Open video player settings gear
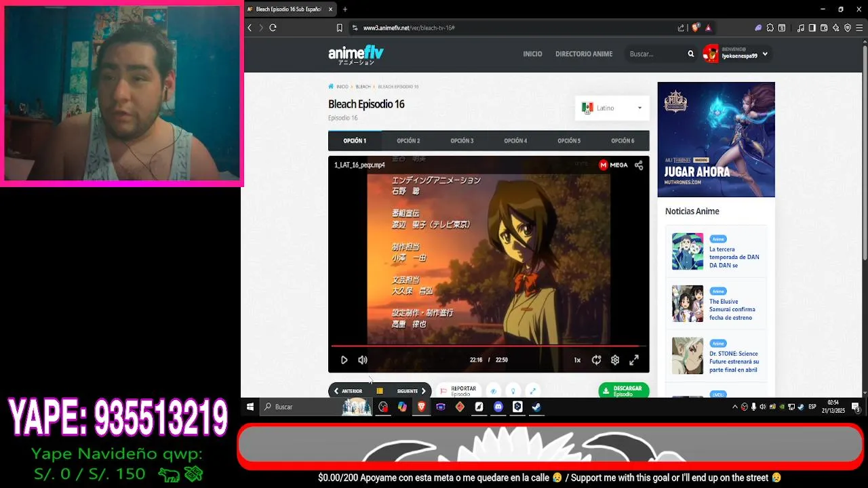This screenshot has height=488, width=868. point(615,360)
